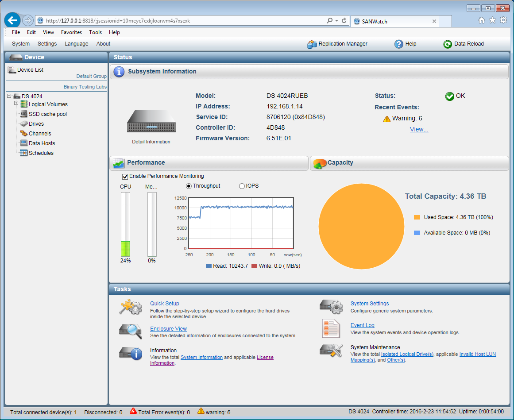Select the IOPS radio button
The image size is (514, 420).
[x=241, y=185]
